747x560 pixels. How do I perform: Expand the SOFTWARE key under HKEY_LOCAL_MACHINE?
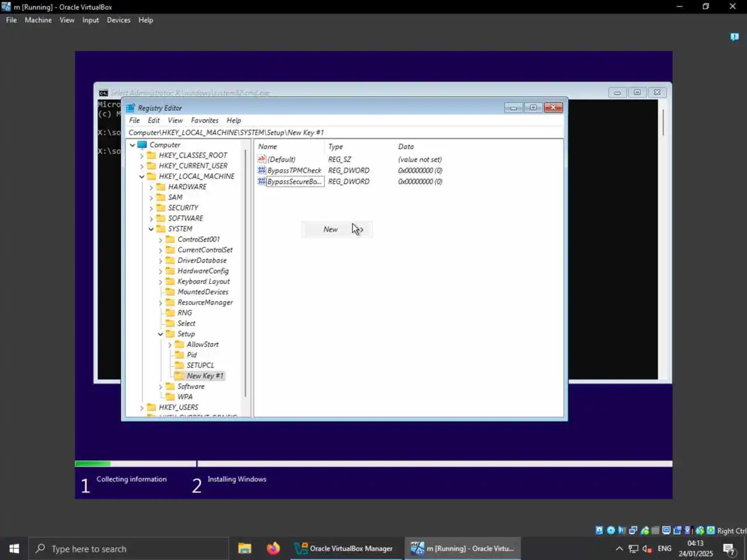coord(151,219)
